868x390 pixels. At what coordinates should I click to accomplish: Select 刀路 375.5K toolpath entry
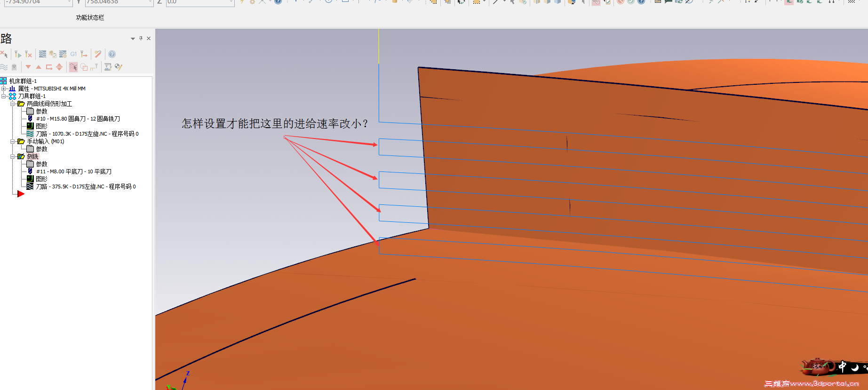[86, 187]
